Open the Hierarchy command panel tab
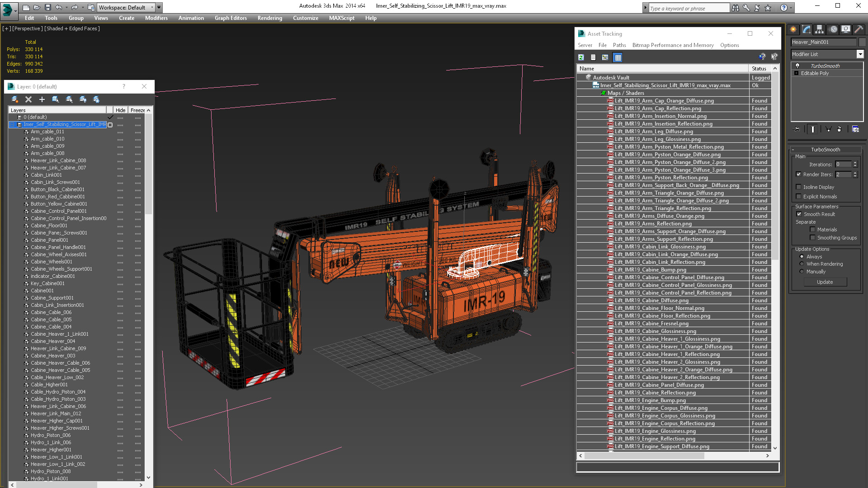Viewport: 868px width, 488px height. point(820,29)
